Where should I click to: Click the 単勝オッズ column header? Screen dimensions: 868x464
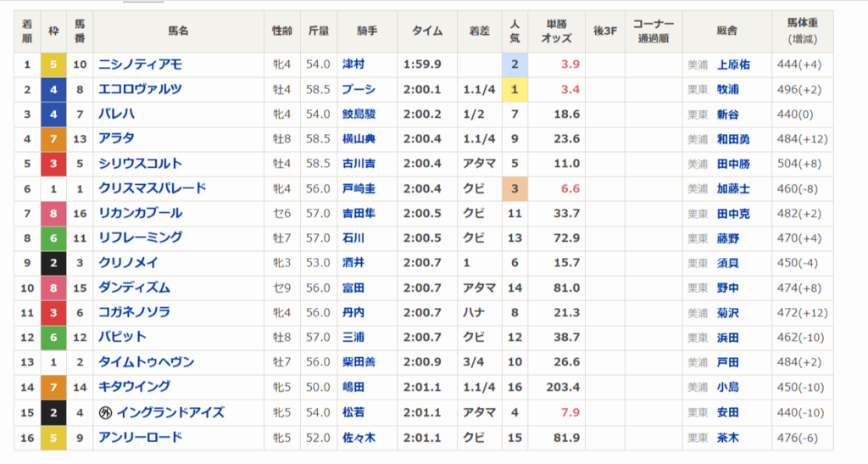pos(556,31)
